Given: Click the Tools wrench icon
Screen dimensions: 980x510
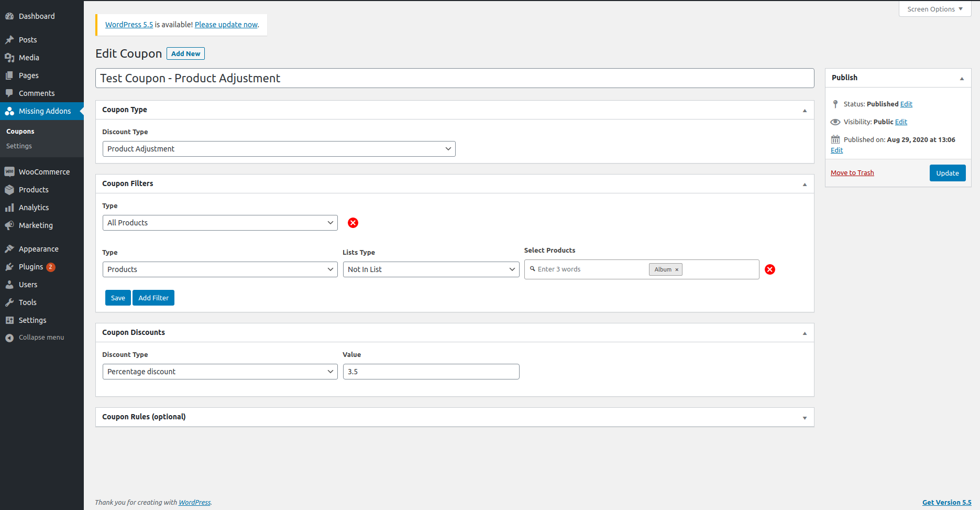Looking at the screenshot, I should point(9,302).
